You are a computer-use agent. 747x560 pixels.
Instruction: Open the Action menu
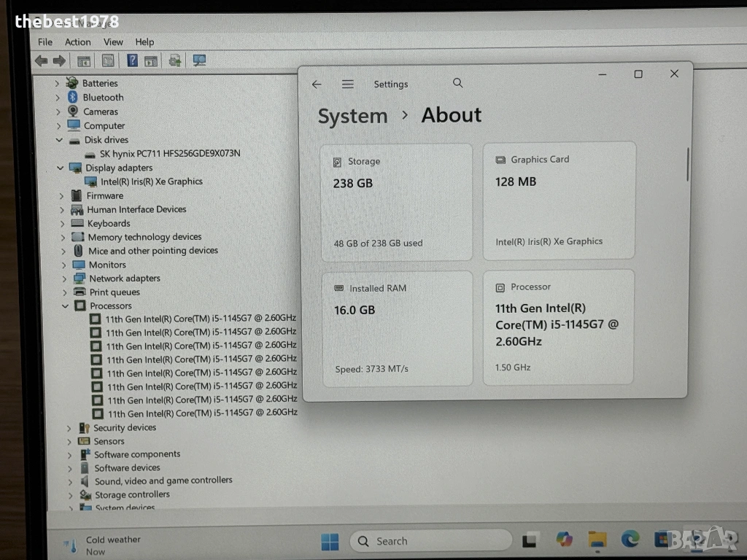click(x=77, y=42)
